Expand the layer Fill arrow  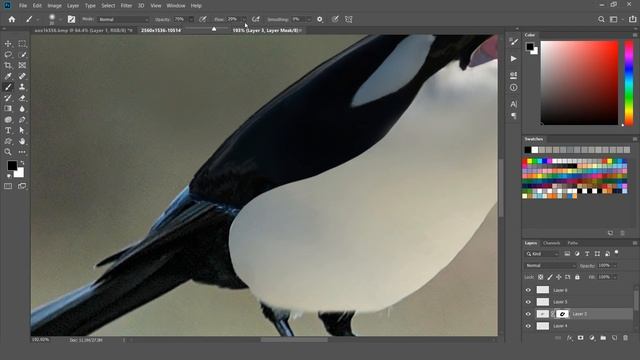point(615,277)
